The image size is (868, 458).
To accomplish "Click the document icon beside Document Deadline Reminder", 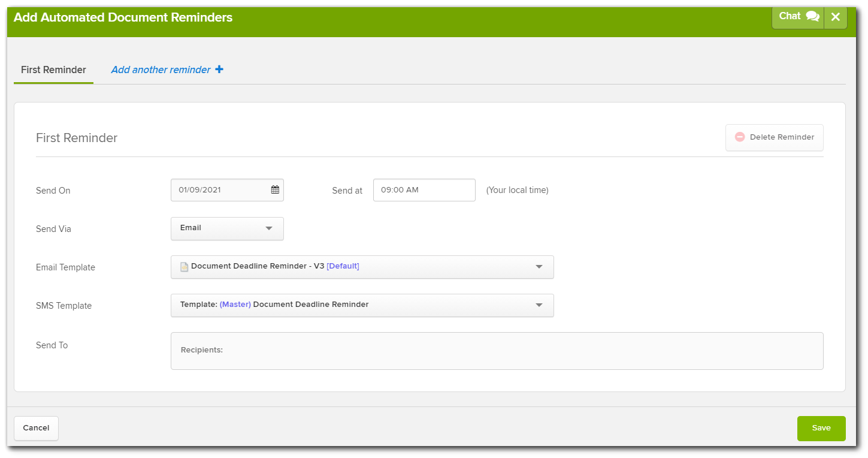I will pos(184,267).
